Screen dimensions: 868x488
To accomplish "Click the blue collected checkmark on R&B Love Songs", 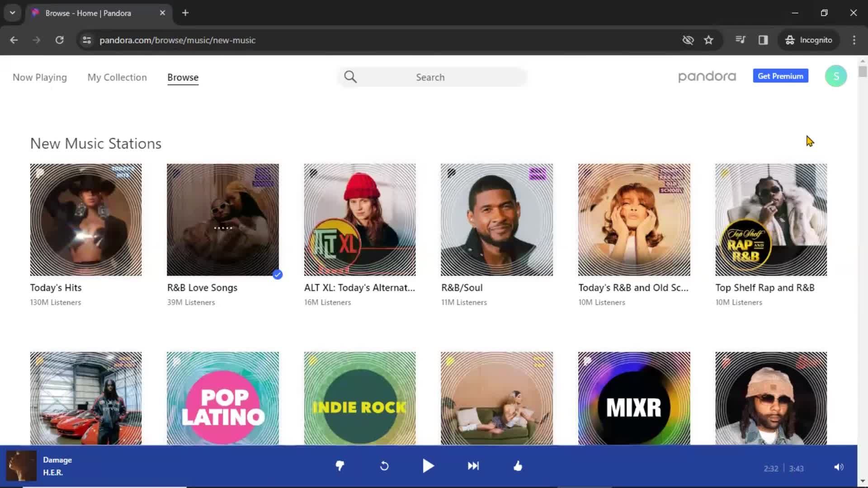I will [x=278, y=274].
